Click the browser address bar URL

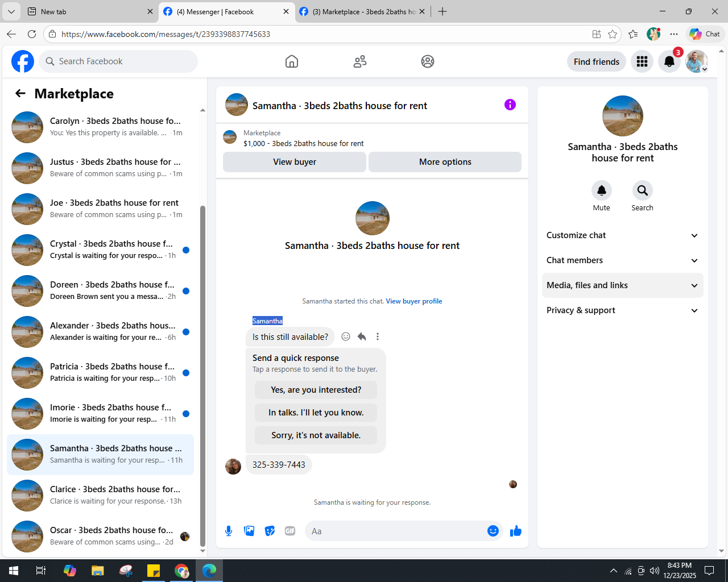tap(166, 34)
